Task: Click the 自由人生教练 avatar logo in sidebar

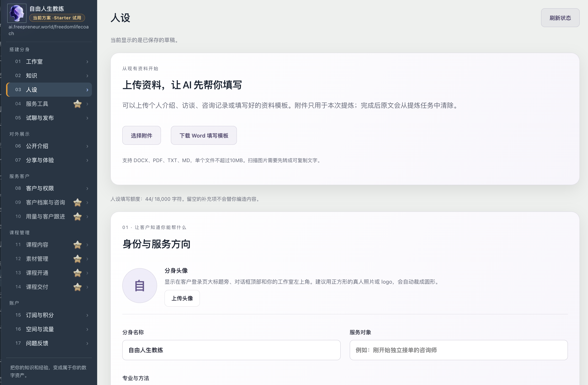Action: click(x=17, y=13)
